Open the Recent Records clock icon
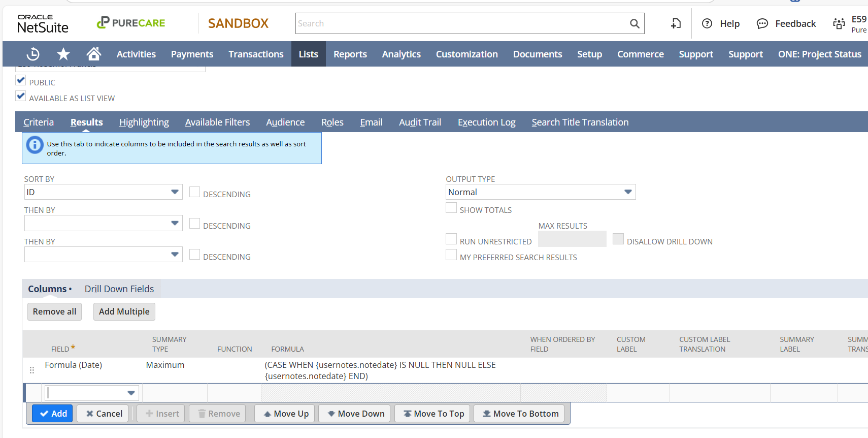868x438 pixels. coord(33,54)
